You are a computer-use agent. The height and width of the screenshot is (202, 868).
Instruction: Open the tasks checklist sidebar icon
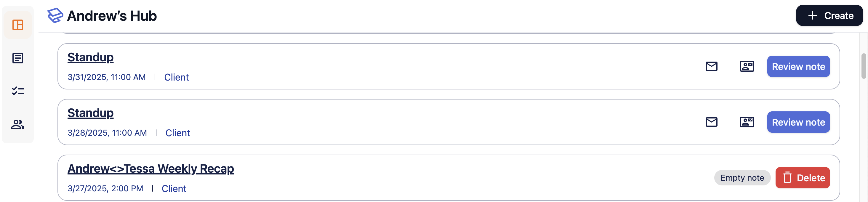click(x=17, y=91)
